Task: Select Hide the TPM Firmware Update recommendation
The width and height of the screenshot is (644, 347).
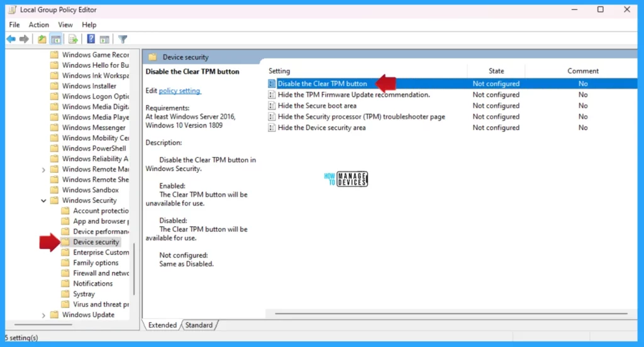Action: pos(353,94)
